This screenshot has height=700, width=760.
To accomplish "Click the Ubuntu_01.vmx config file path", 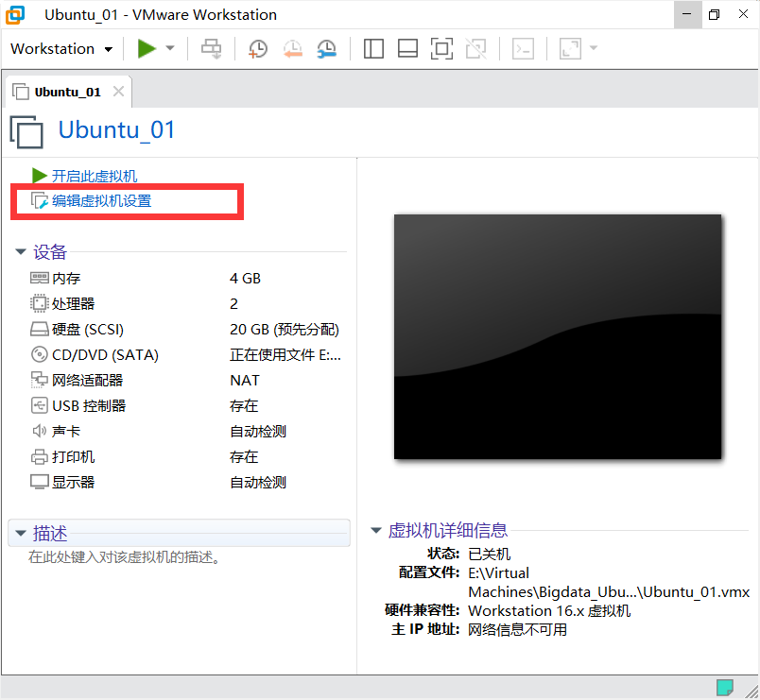I will coord(609,583).
